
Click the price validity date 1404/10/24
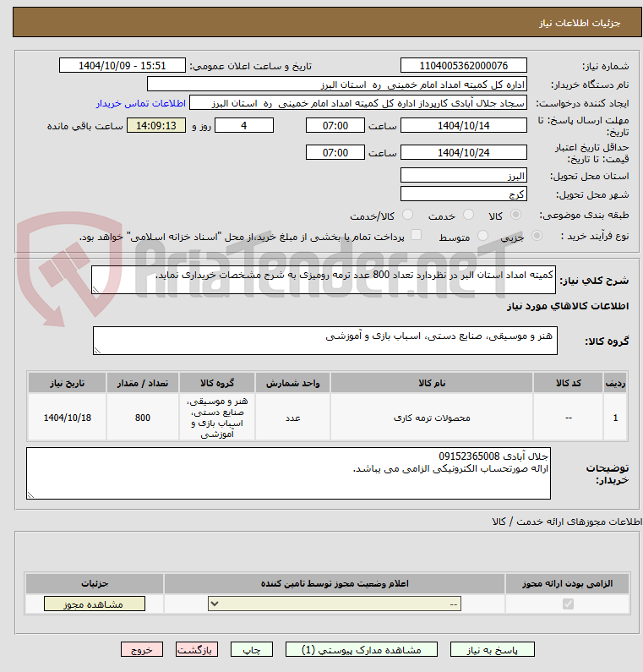tap(464, 152)
